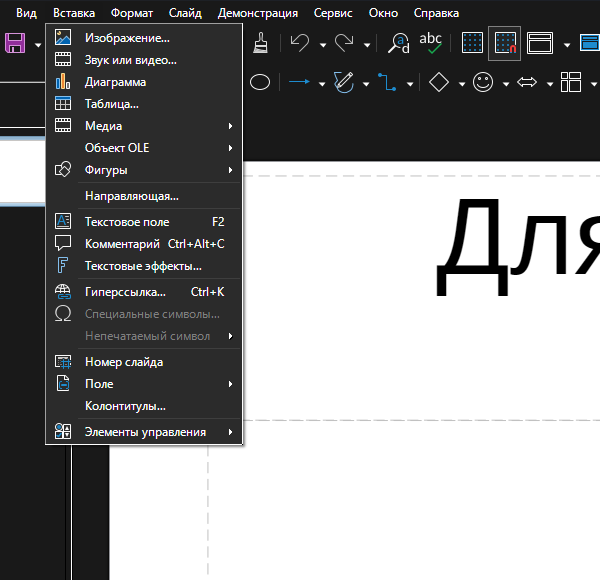Viewport: 600px width, 580px height.
Task: Click the Save floppy disk icon
Action: coord(15,43)
